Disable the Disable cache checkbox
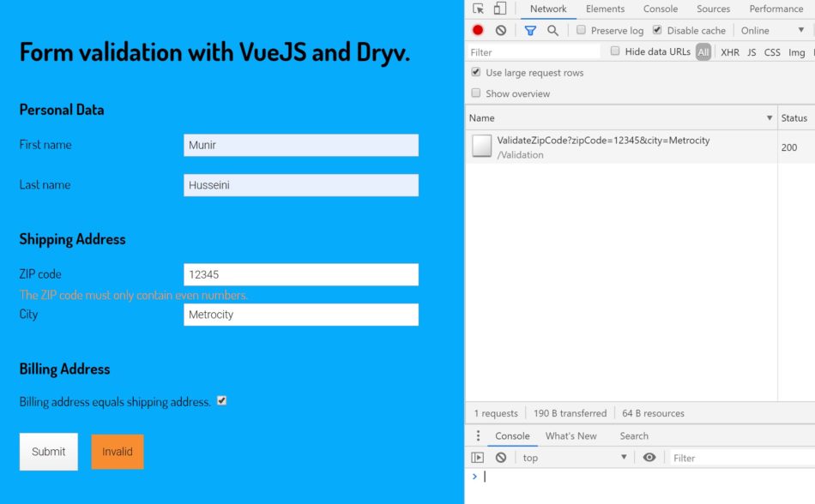This screenshot has width=815, height=504. [x=657, y=29]
